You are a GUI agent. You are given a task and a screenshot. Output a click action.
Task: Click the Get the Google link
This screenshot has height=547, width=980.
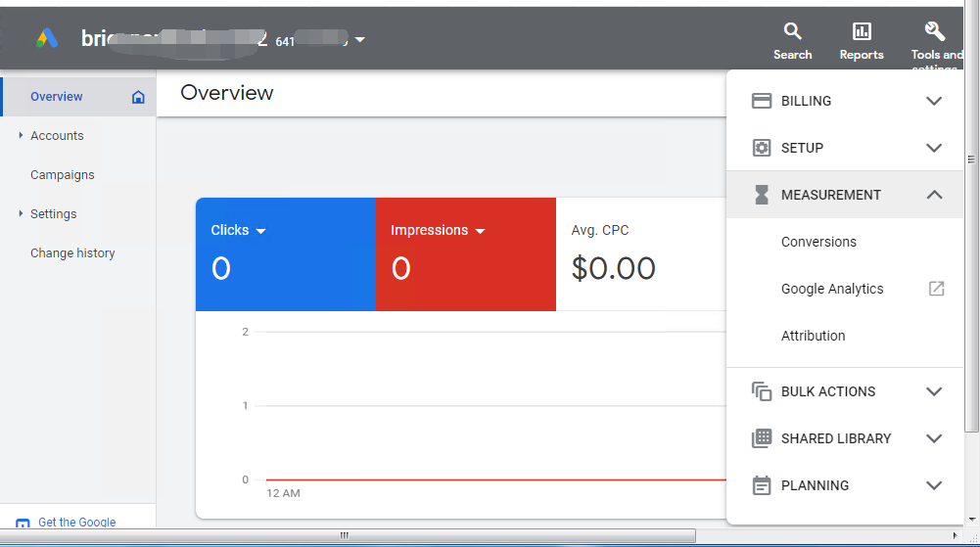tap(77, 522)
